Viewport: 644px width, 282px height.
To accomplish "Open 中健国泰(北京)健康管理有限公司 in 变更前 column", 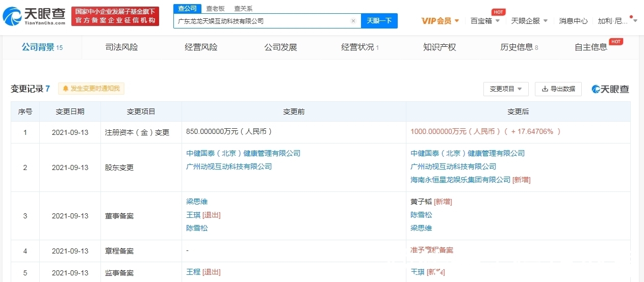I will click(243, 153).
